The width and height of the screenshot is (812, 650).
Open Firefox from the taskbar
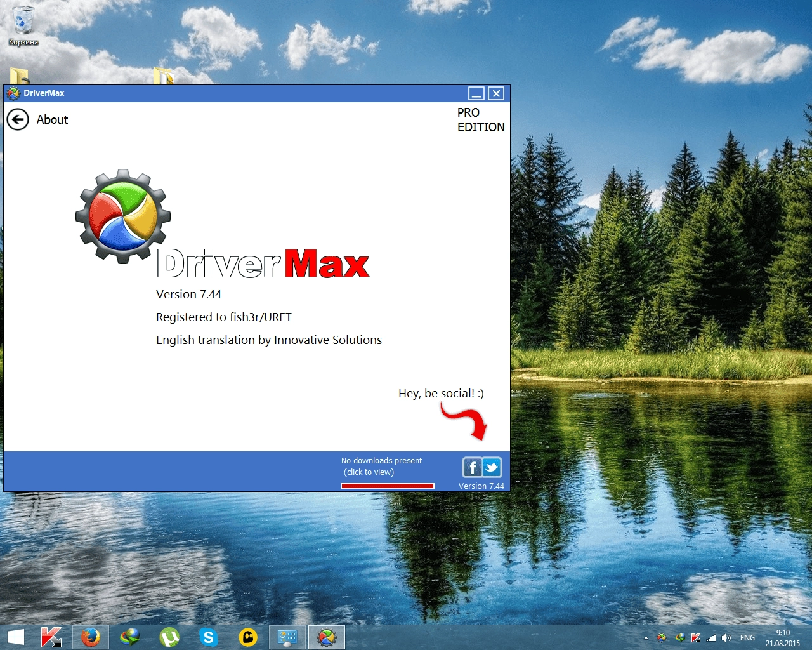coord(90,637)
